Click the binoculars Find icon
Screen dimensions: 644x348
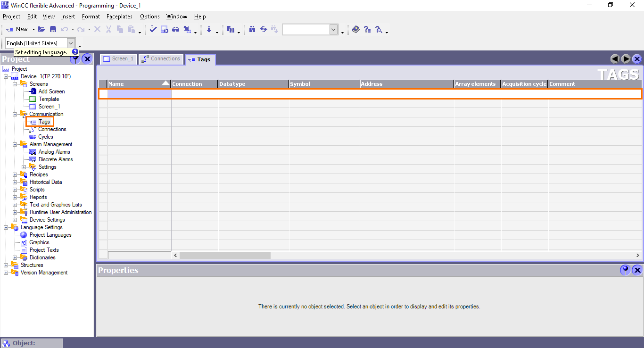252,29
